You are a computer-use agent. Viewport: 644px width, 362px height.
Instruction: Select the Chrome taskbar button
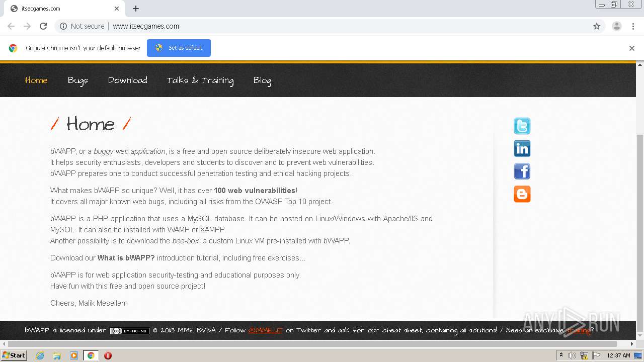click(91, 355)
